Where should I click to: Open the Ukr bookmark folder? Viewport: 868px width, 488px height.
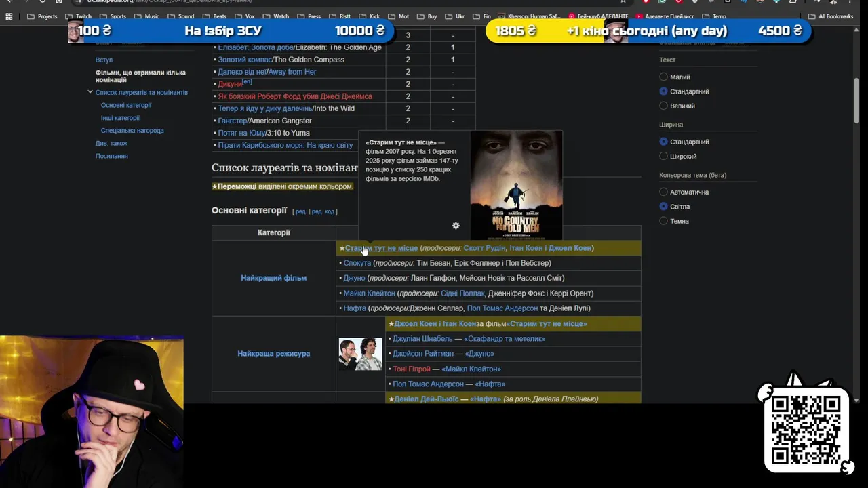pyautogui.click(x=455, y=16)
